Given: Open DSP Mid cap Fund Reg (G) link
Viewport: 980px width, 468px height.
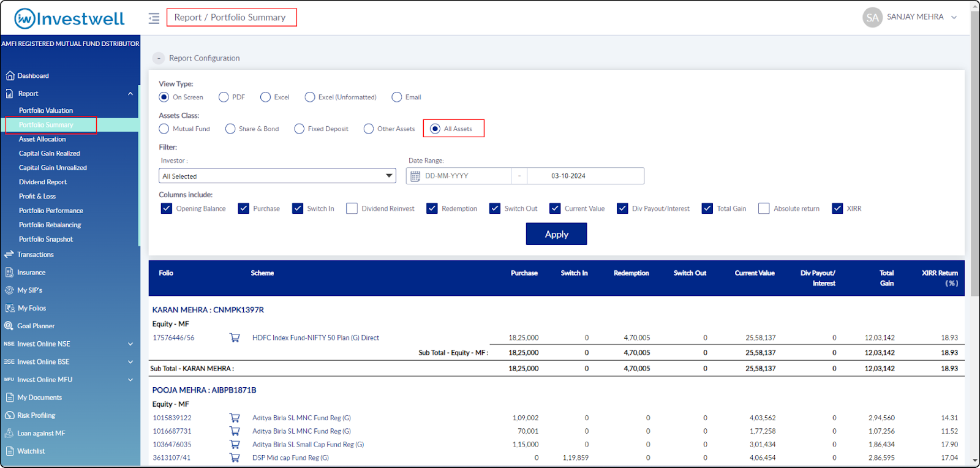Looking at the screenshot, I should 290,458.
